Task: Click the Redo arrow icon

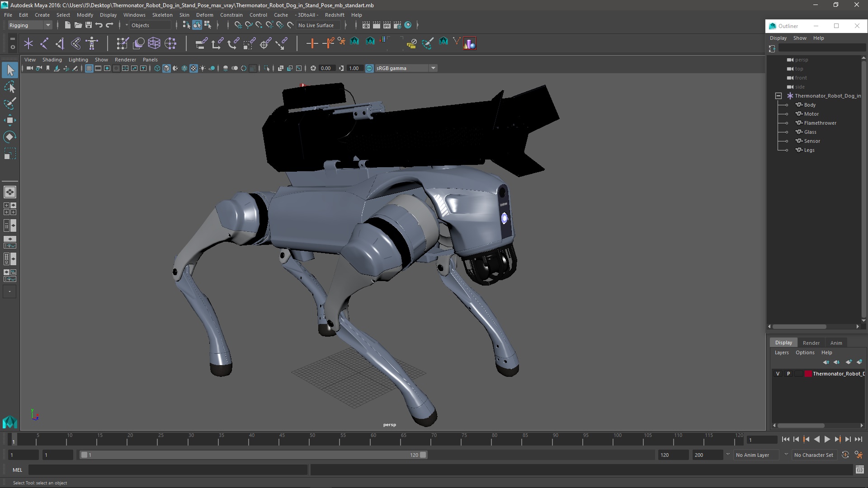Action: click(109, 25)
